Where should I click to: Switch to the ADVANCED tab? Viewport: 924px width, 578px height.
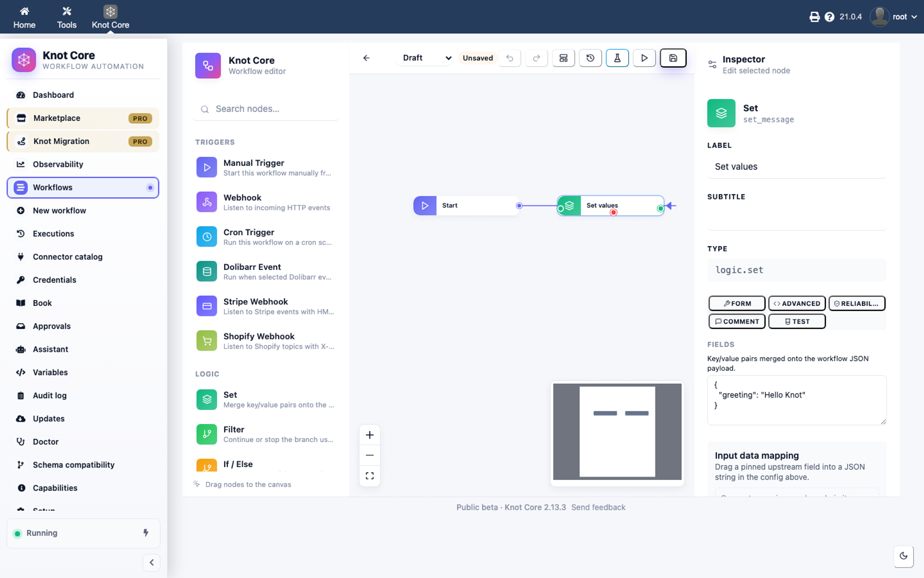pyautogui.click(x=797, y=303)
